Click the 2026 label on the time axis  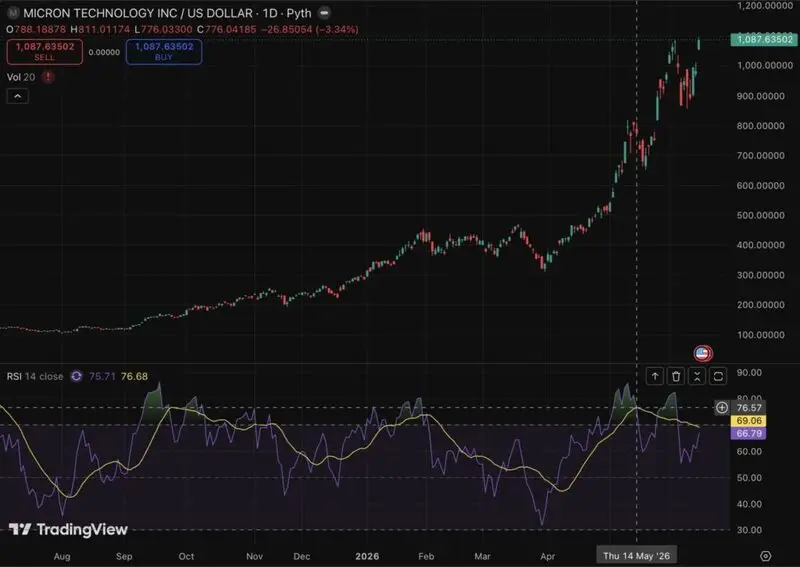[x=367, y=556]
